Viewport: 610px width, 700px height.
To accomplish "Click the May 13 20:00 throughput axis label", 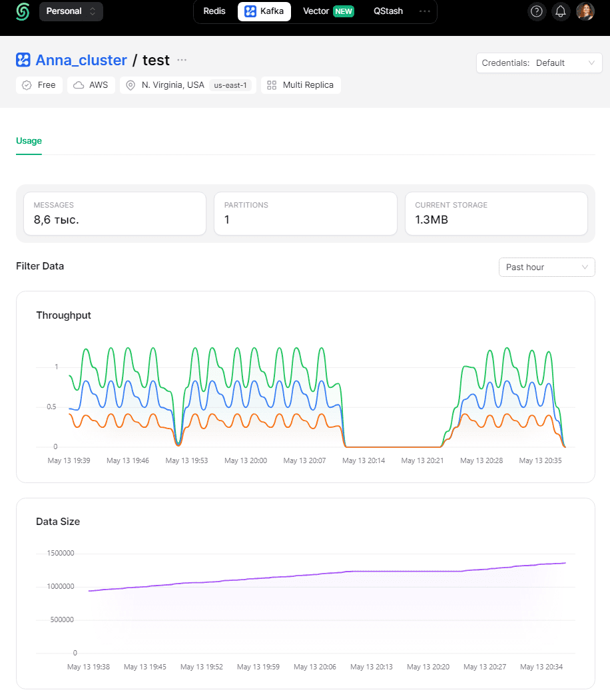I will (245, 460).
